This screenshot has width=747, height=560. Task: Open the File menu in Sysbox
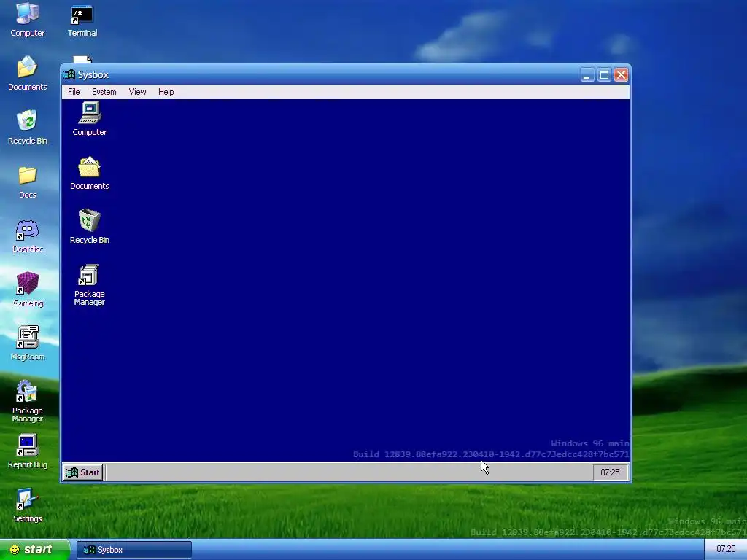click(x=74, y=92)
